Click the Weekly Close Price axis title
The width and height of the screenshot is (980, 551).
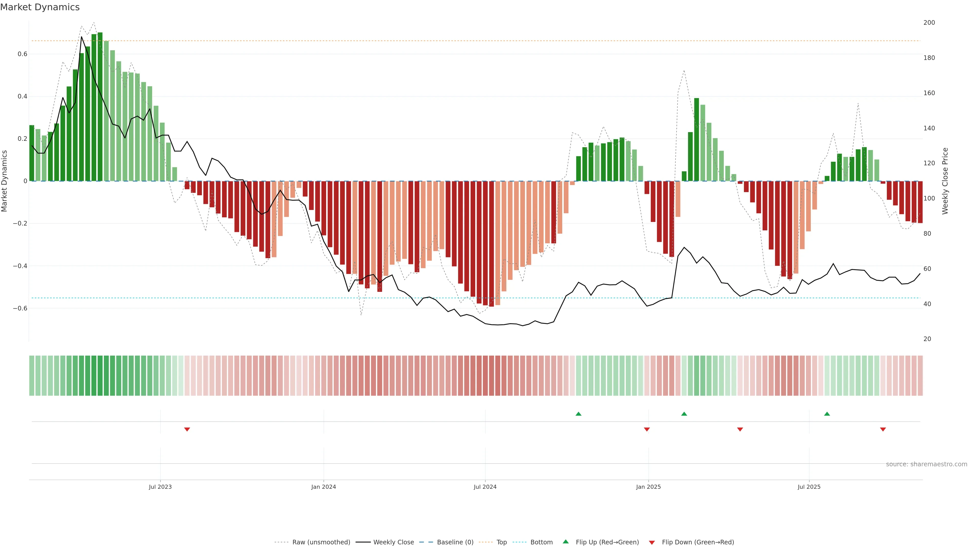(945, 181)
